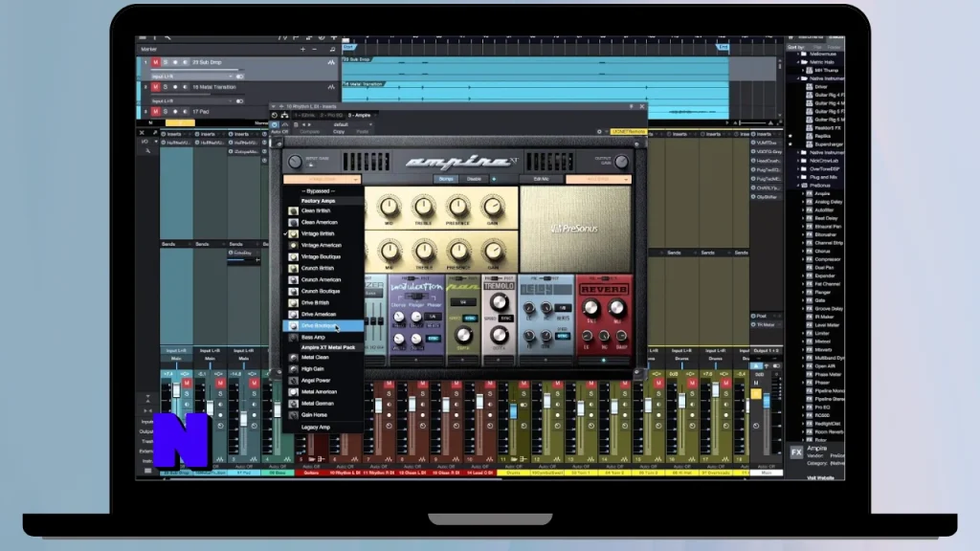Expand the PreSonus folder in the browser
This screenshot has width=980, height=551.
(798, 186)
